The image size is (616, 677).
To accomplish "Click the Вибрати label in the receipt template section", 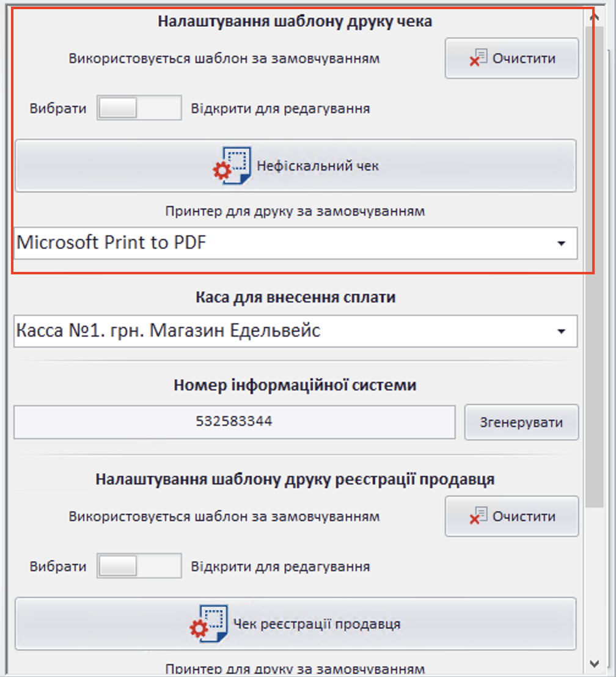I will click(x=58, y=109).
